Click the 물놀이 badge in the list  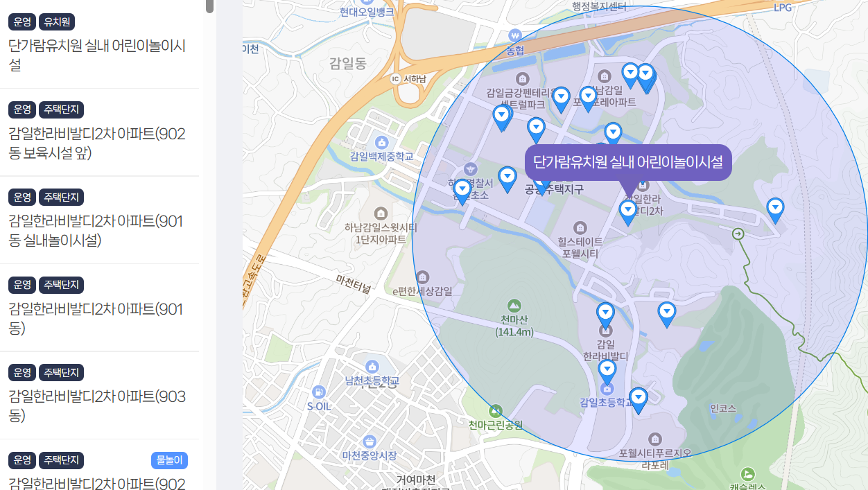pyautogui.click(x=169, y=460)
